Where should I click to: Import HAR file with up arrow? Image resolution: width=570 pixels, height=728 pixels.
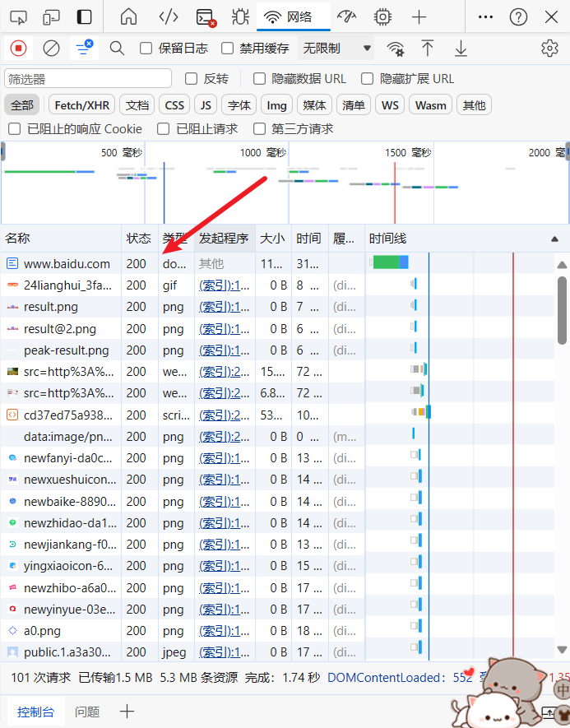[428, 48]
